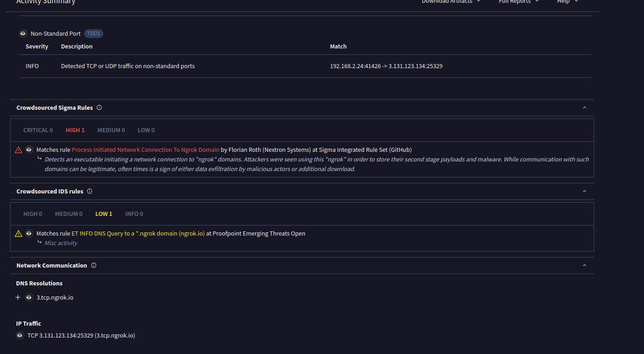
Task: Click the sandbox icon beside Non-Standard Port
Action: pyautogui.click(x=23, y=33)
